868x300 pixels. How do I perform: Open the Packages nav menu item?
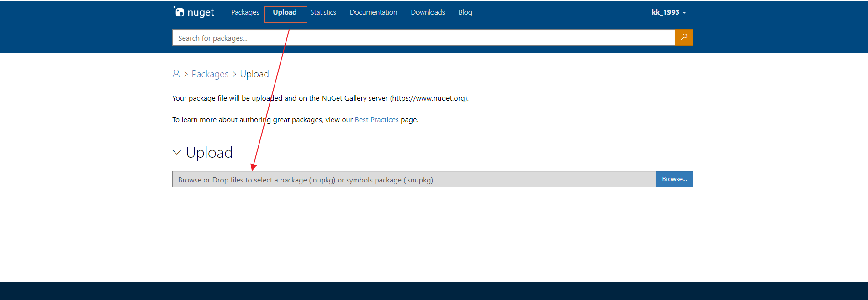pyautogui.click(x=245, y=12)
